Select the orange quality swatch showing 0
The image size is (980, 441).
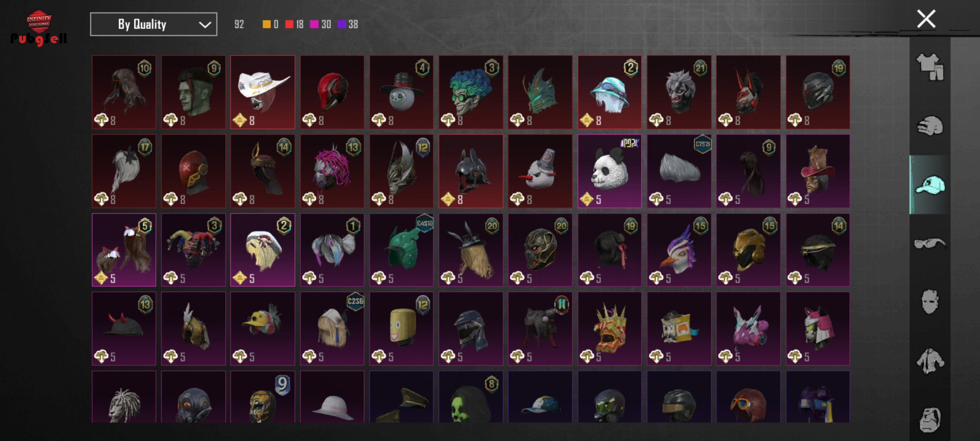[270, 24]
